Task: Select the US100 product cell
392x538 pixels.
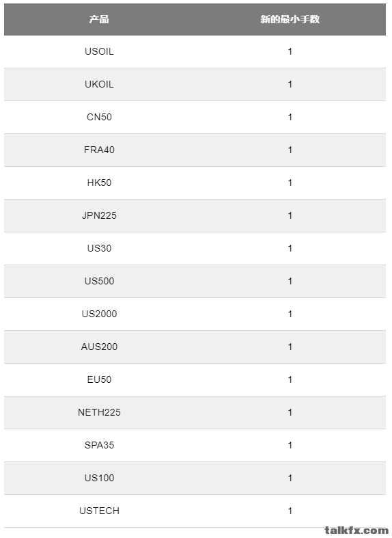Action: click(x=99, y=478)
